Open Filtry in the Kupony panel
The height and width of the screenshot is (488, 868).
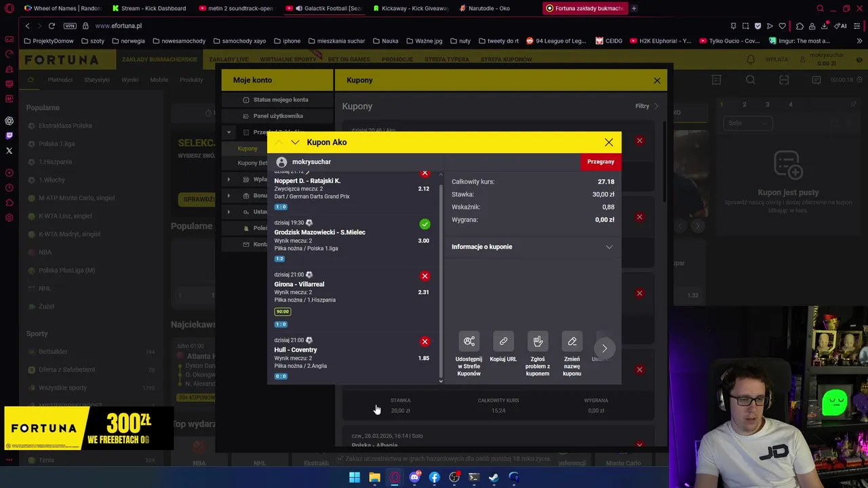[x=646, y=106]
